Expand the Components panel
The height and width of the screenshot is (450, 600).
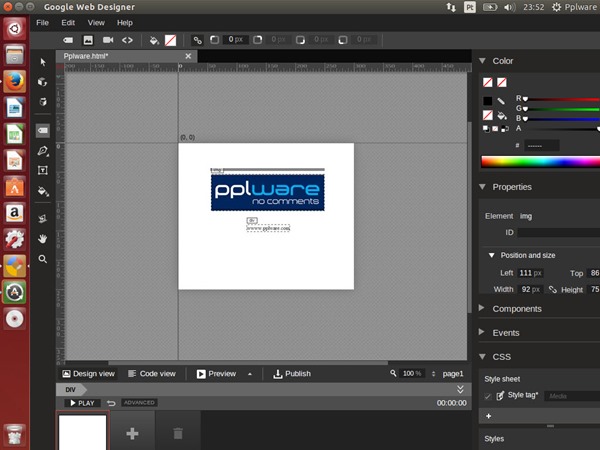[482, 308]
